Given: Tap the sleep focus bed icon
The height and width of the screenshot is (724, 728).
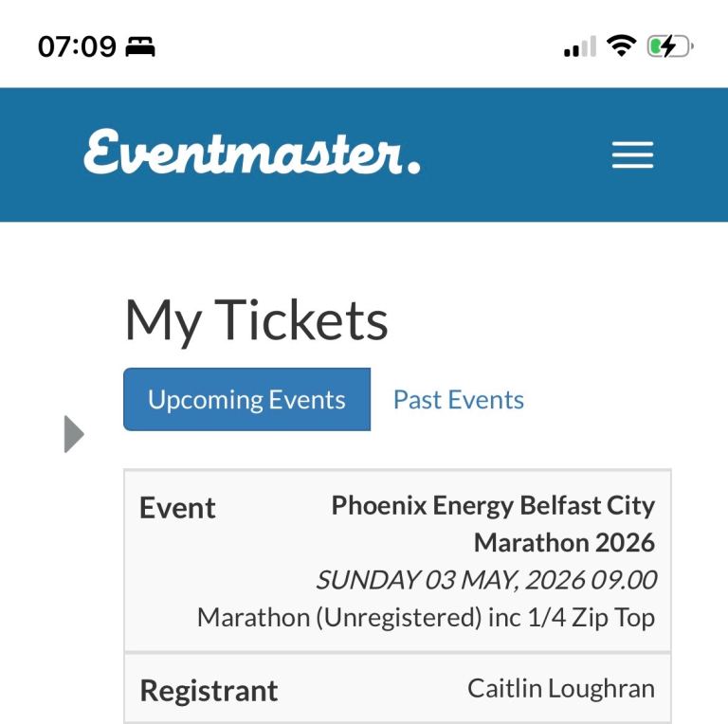Looking at the screenshot, I should [x=140, y=46].
